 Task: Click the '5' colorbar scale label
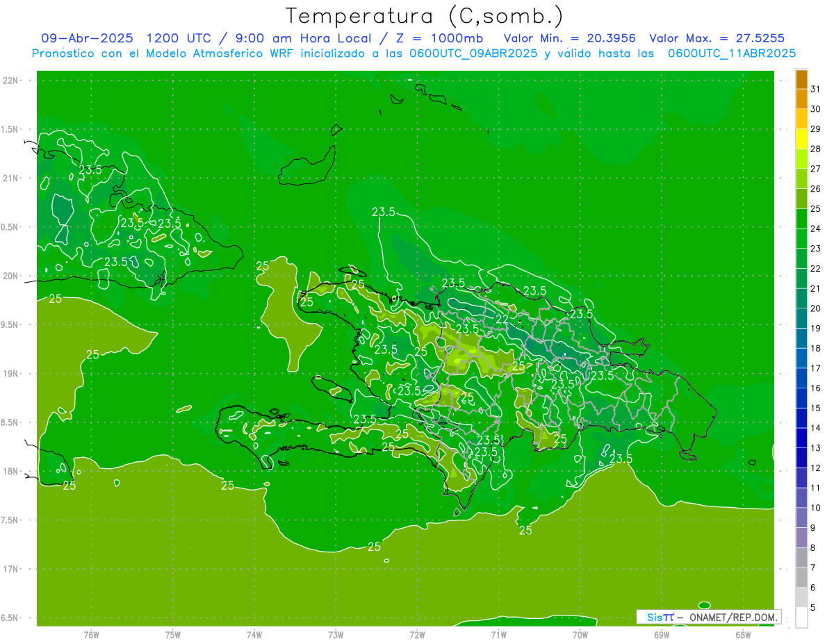[814, 608]
